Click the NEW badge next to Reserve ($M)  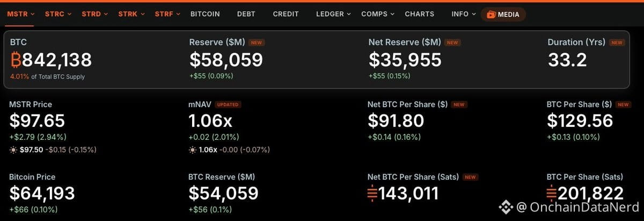click(x=257, y=42)
